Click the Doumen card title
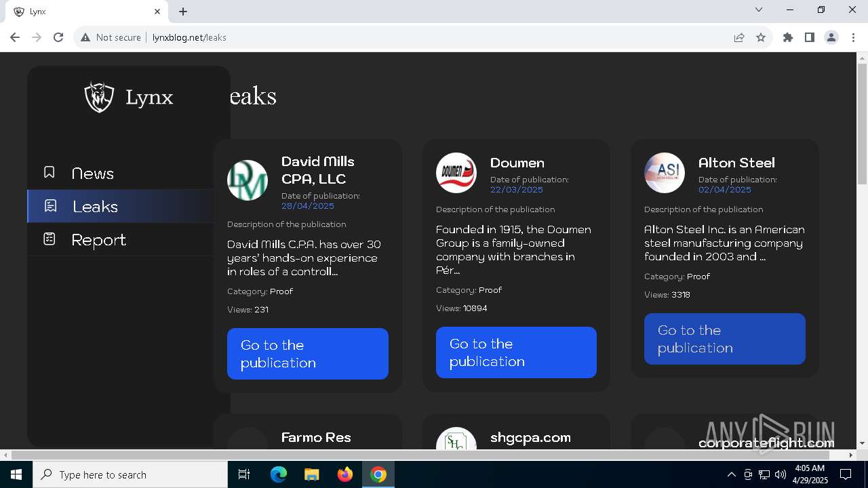This screenshot has width=868, height=488. [517, 163]
